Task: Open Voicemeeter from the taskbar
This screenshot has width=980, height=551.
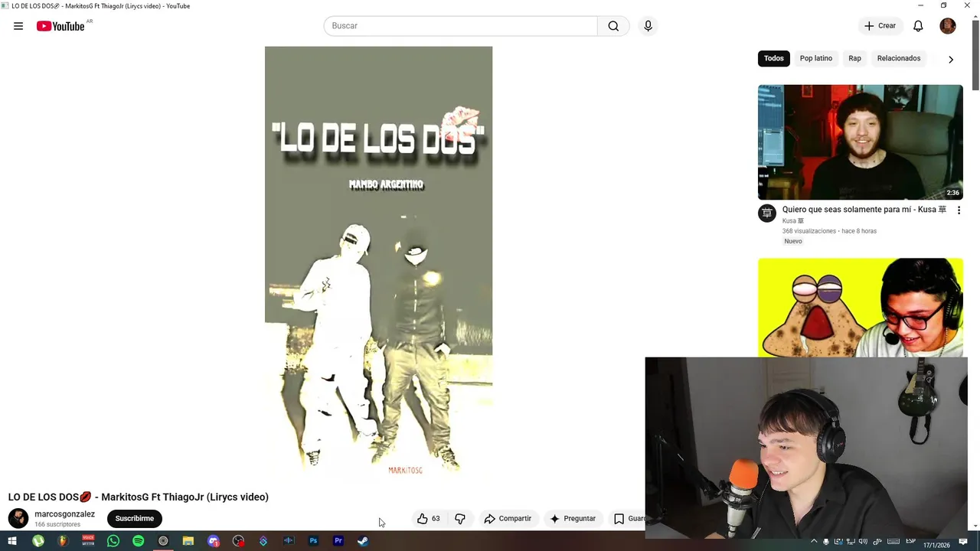Action: (x=88, y=541)
